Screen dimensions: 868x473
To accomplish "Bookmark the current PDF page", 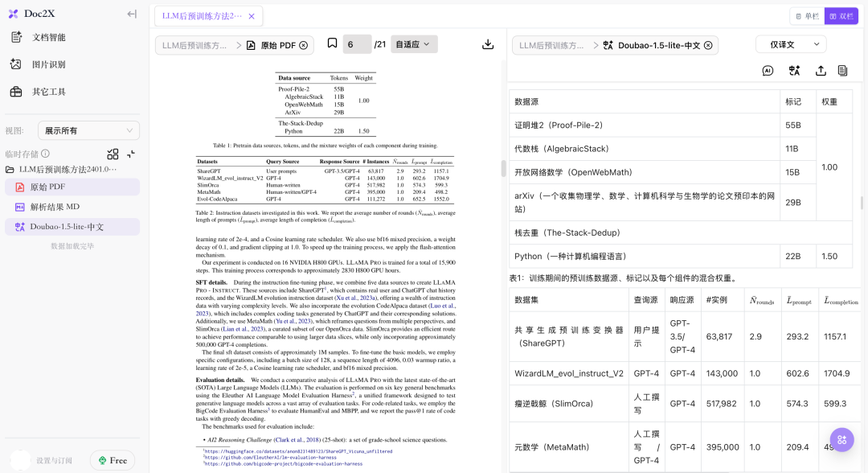I will pyautogui.click(x=332, y=43).
